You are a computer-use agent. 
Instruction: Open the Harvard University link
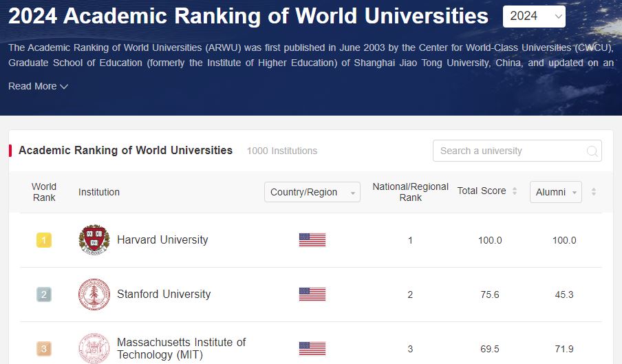(x=162, y=240)
